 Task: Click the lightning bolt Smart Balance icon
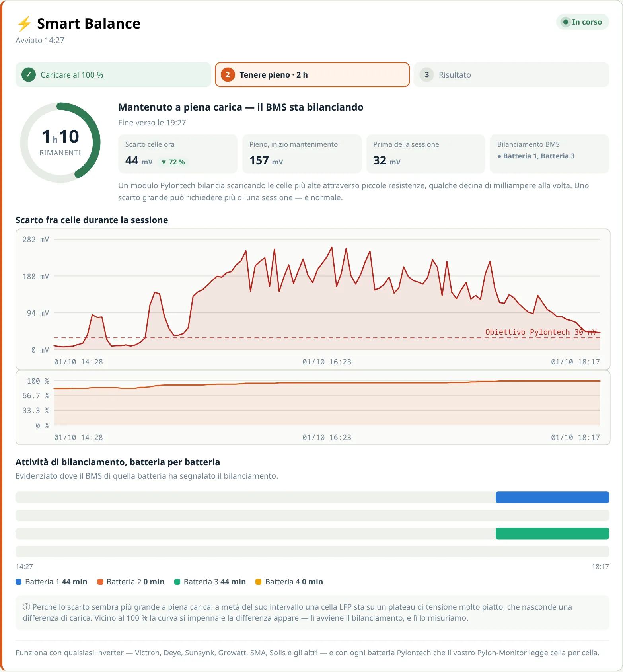pos(24,23)
